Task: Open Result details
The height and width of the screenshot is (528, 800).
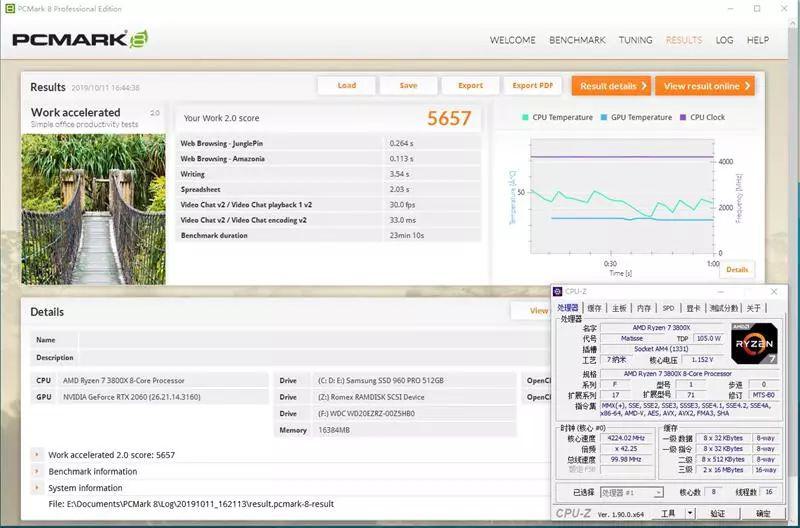Action: click(611, 86)
